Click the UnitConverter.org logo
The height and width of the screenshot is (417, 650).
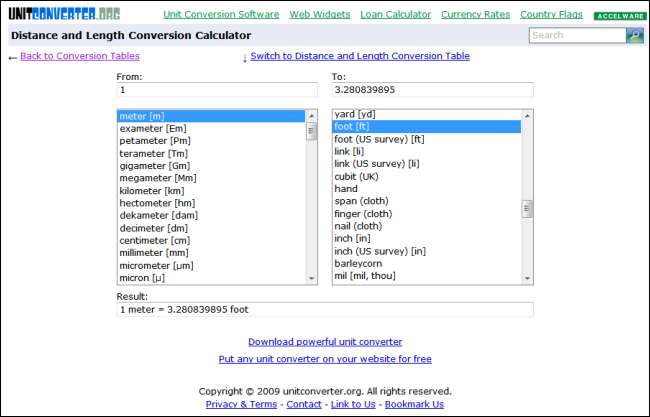76,15
